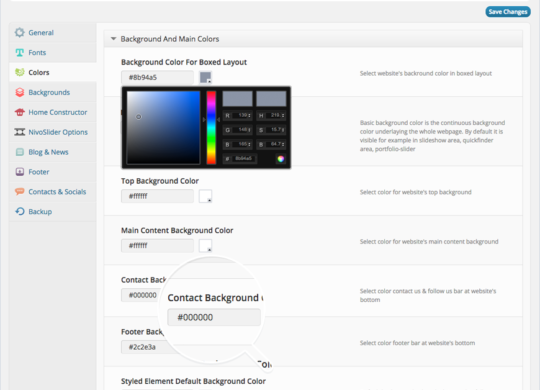Screen dimensions: 540x390
Task: Pick a hue on the rainbow slider
Action: (211, 127)
